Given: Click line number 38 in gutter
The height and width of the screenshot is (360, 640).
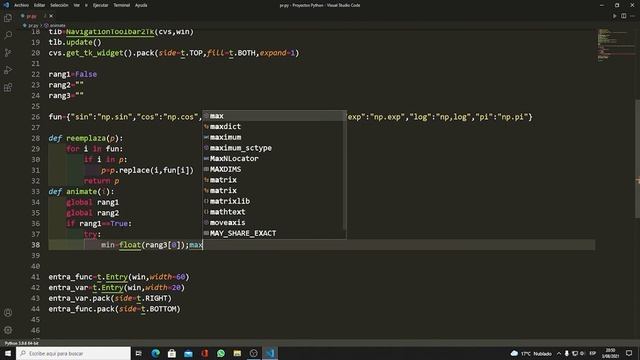Looking at the screenshot, I should point(36,245).
